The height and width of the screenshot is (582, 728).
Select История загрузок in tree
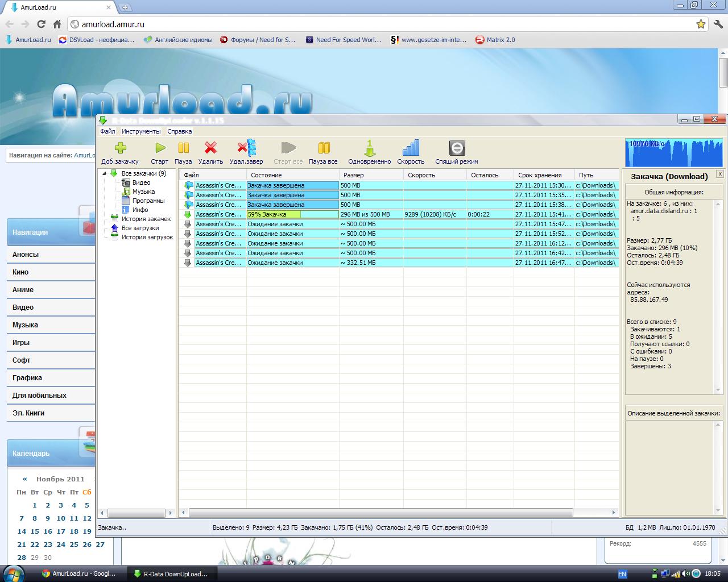147,237
